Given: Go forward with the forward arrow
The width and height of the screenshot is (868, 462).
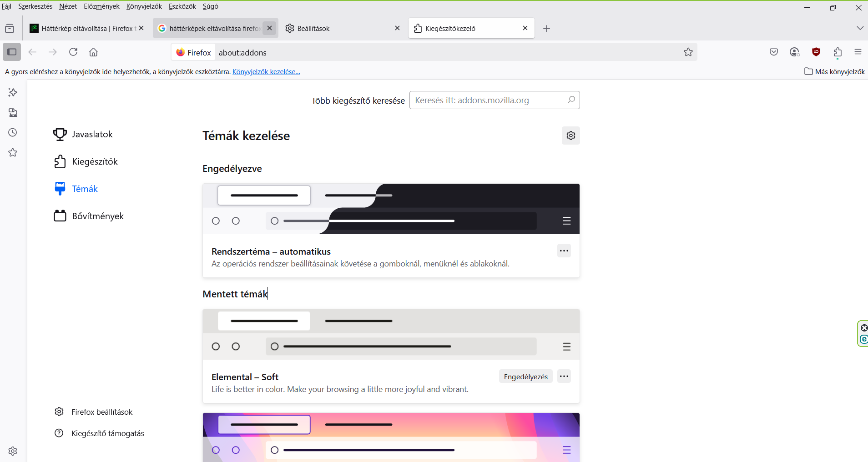Looking at the screenshot, I should pyautogui.click(x=53, y=52).
